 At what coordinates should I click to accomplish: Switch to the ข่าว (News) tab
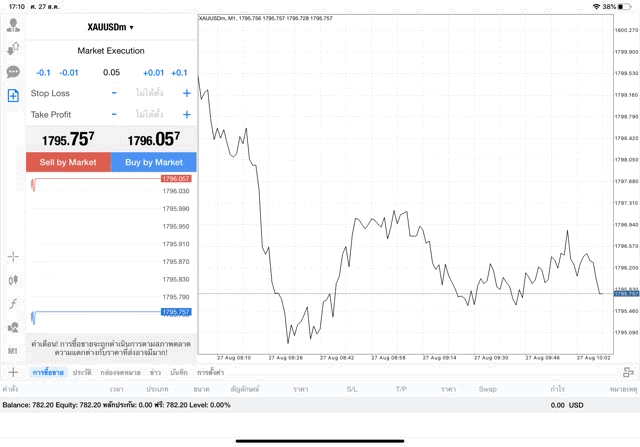(155, 372)
